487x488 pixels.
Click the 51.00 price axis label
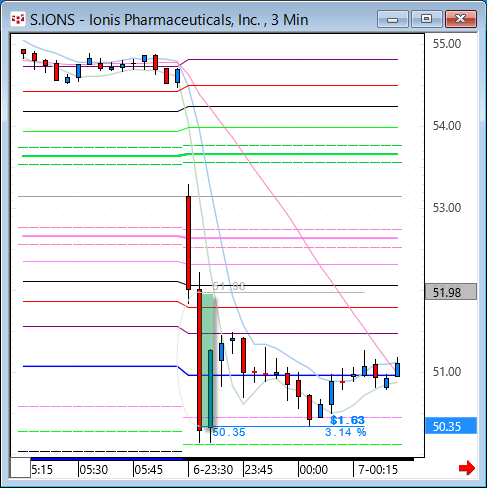click(x=447, y=372)
